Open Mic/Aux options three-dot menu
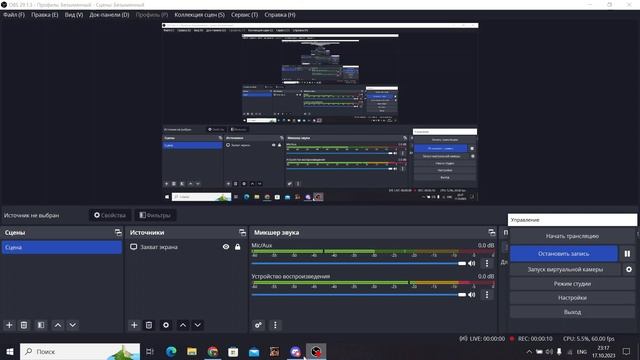 click(x=487, y=263)
